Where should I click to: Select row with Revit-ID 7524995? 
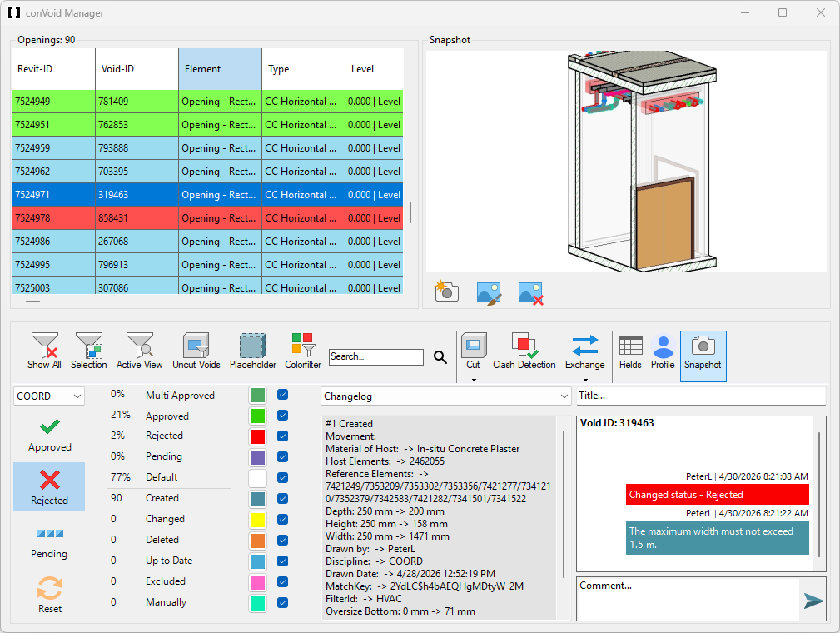(x=207, y=265)
